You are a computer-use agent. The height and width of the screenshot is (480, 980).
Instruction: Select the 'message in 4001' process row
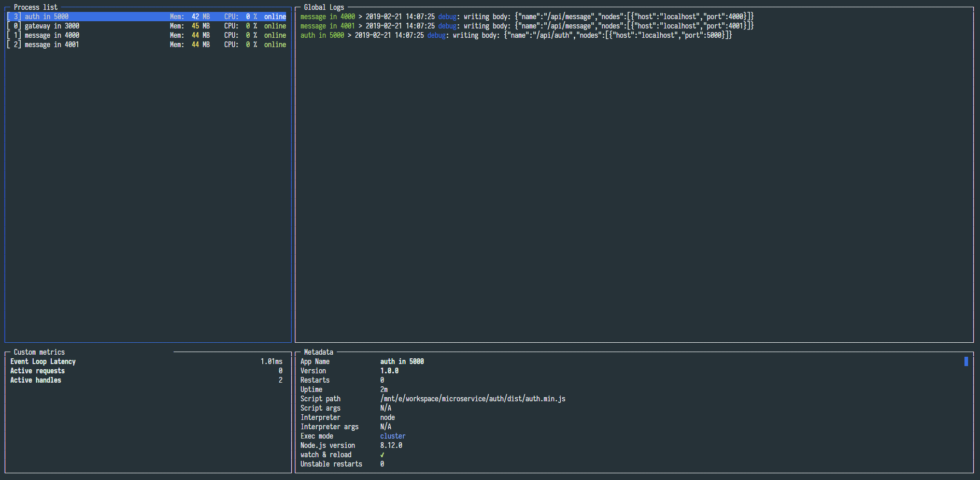point(146,45)
